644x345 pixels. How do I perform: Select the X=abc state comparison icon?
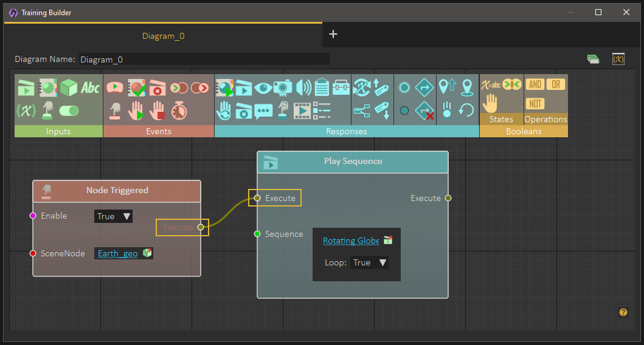click(x=491, y=85)
